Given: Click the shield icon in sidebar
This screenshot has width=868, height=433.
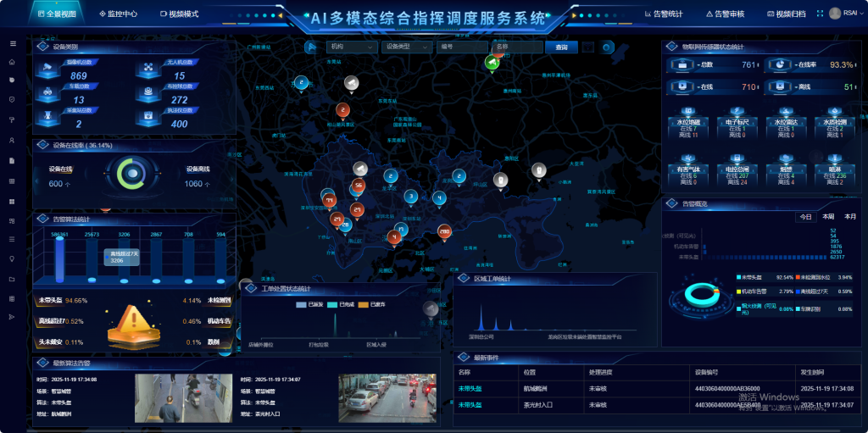Looking at the screenshot, I should [12, 100].
